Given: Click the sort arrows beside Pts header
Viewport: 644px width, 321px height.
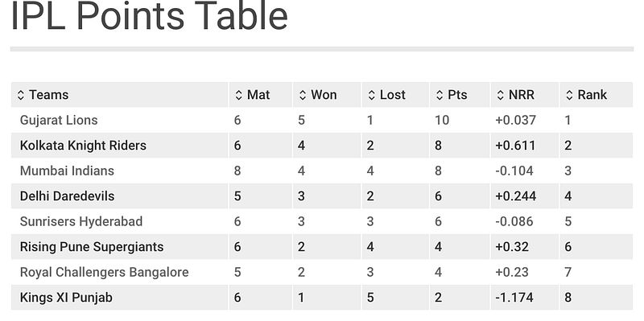Looking at the screenshot, I should 440,95.
